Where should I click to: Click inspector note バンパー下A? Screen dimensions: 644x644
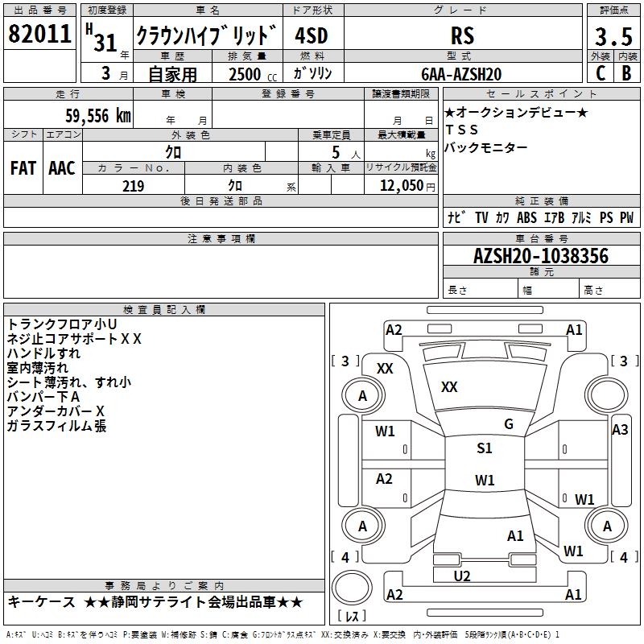tap(43, 397)
